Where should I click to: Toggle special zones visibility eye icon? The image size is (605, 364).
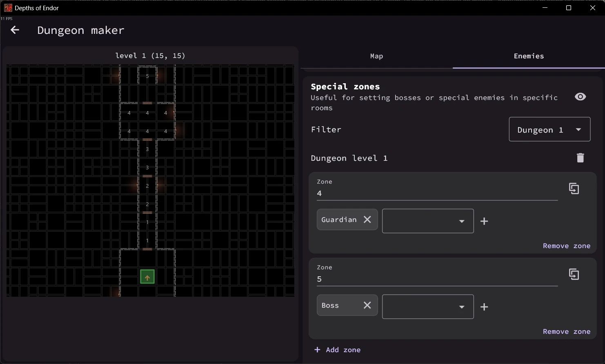(580, 97)
